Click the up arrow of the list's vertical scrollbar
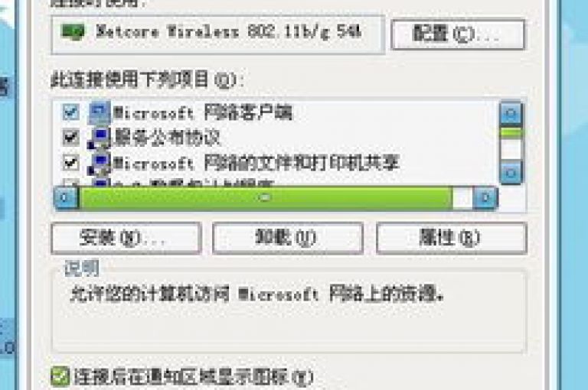The width and height of the screenshot is (588, 390). tap(511, 112)
